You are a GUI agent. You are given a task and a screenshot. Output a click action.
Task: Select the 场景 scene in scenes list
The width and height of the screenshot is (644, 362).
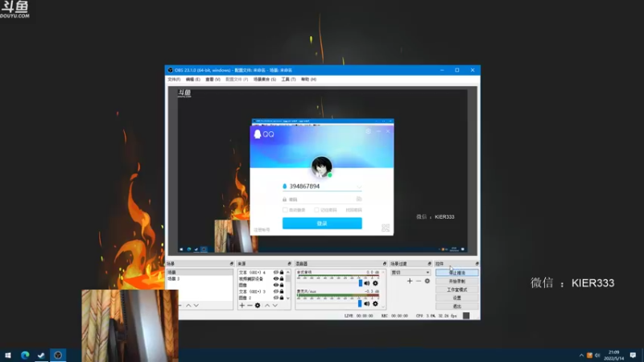(200, 273)
